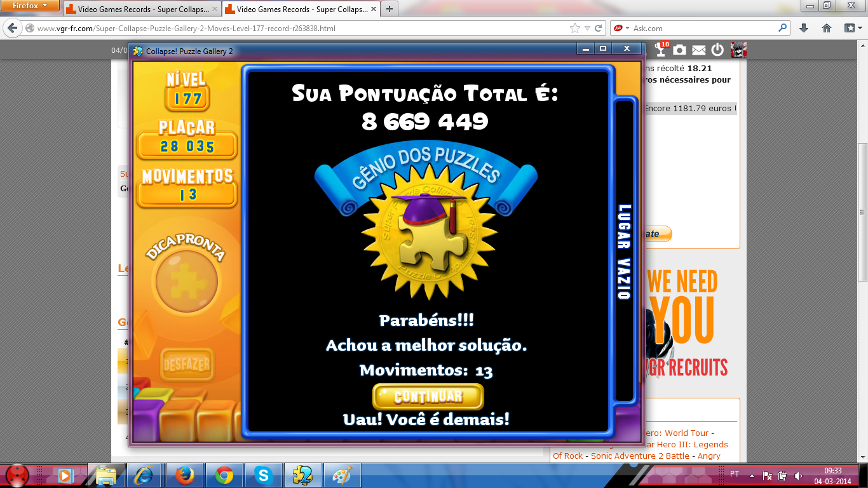Switch to the first Video Games Records tab
Image resolution: width=868 pixels, height=488 pixels.
(x=141, y=10)
